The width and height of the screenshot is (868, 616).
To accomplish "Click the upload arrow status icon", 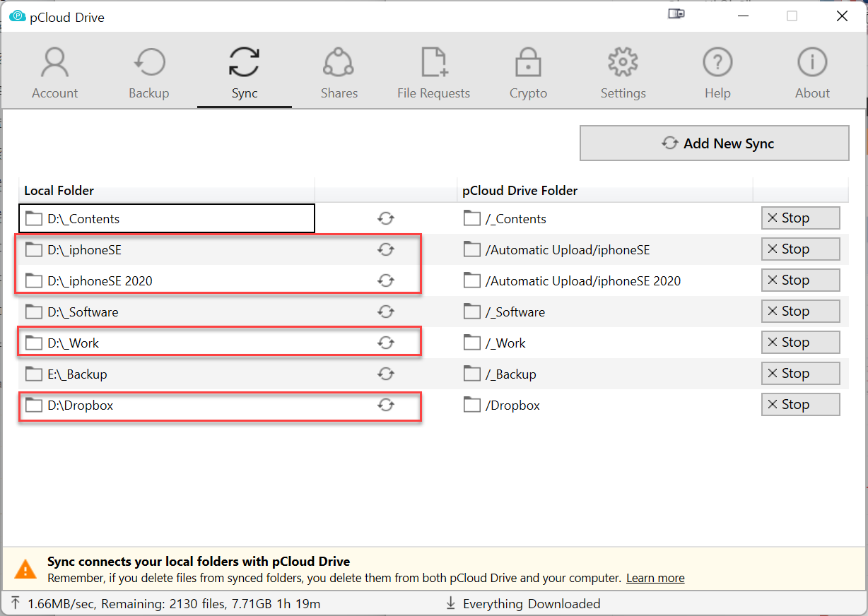I will coord(16,603).
